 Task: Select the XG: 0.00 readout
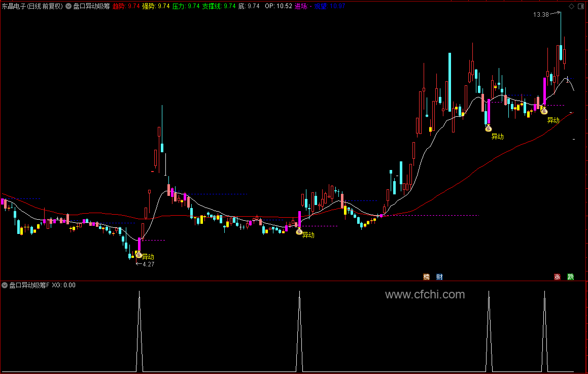click(64, 285)
